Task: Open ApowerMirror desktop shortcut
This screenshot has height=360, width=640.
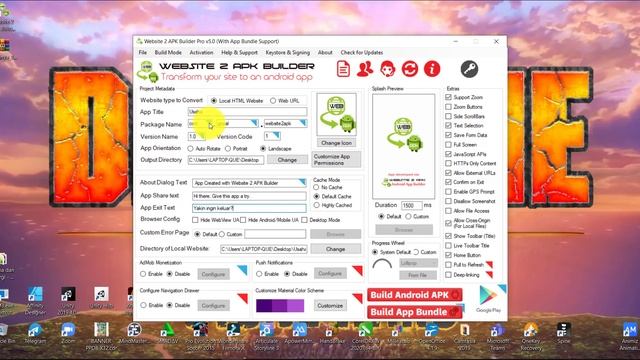Action: (x=299, y=334)
